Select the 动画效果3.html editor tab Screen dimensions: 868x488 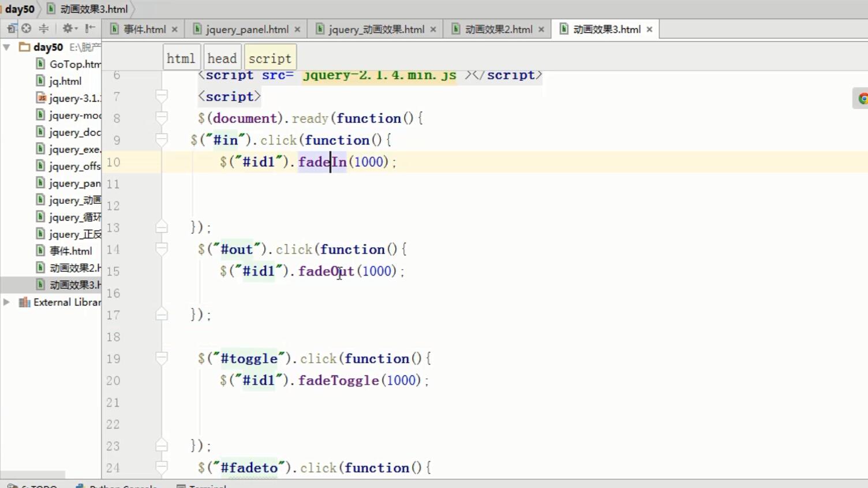[607, 29]
